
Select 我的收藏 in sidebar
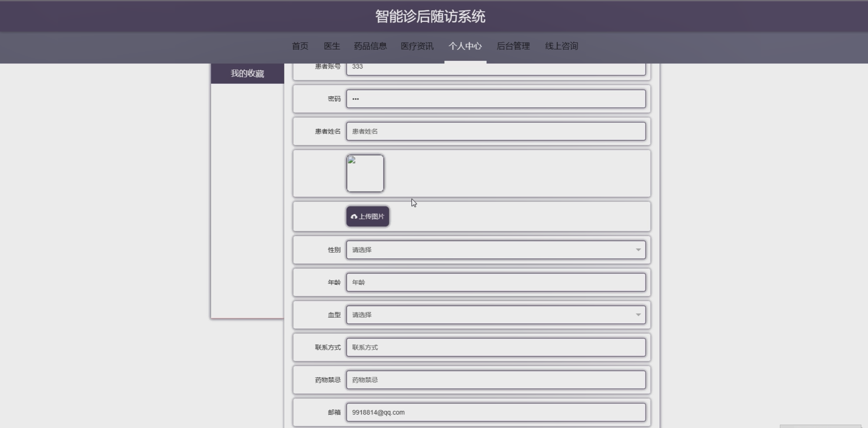(x=247, y=73)
